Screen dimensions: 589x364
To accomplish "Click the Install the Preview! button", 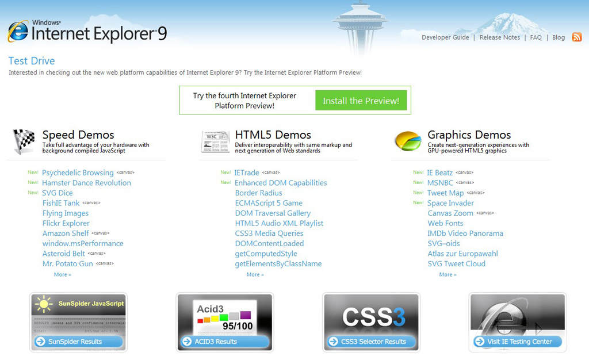I will [x=361, y=100].
